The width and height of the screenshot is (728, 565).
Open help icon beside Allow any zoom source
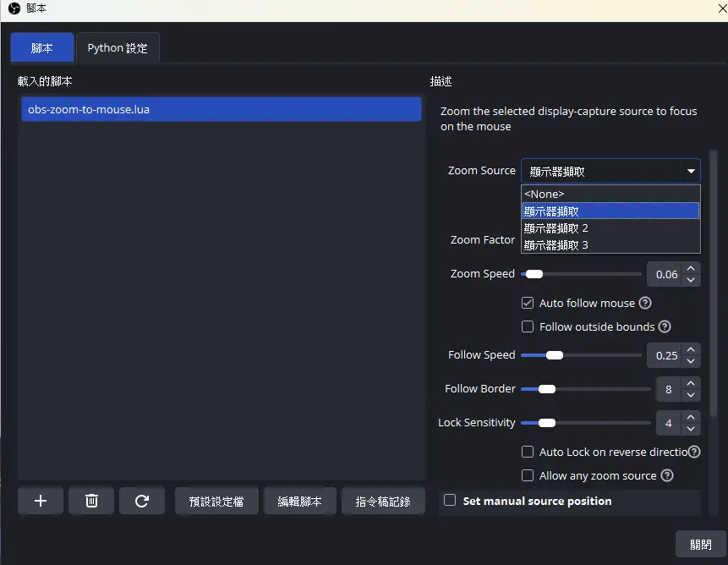point(667,475)
